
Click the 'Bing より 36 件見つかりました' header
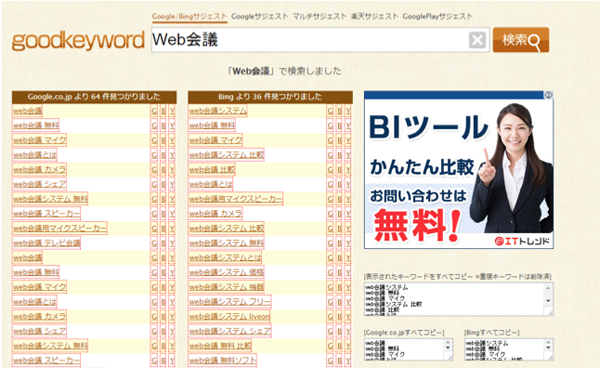[x=270, y=97]
